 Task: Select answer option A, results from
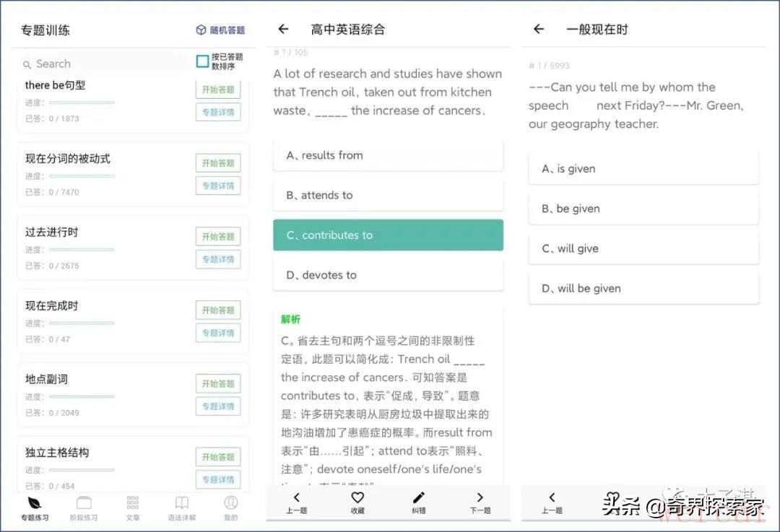click(388, 155)
